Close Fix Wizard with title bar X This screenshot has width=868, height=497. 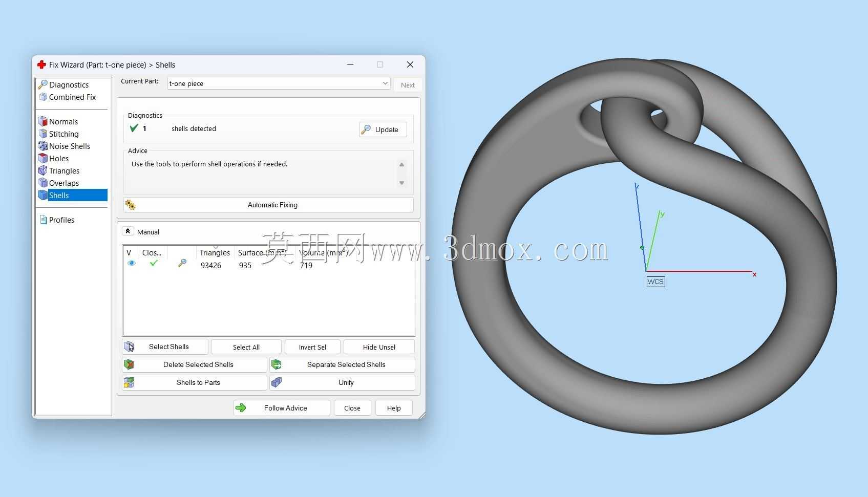tap(410, 64)
